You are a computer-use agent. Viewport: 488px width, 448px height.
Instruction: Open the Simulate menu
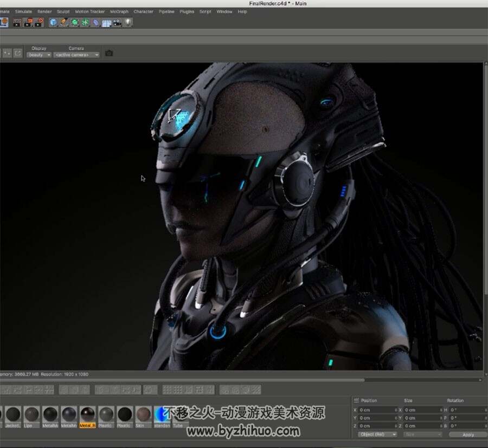pos(23,11)
